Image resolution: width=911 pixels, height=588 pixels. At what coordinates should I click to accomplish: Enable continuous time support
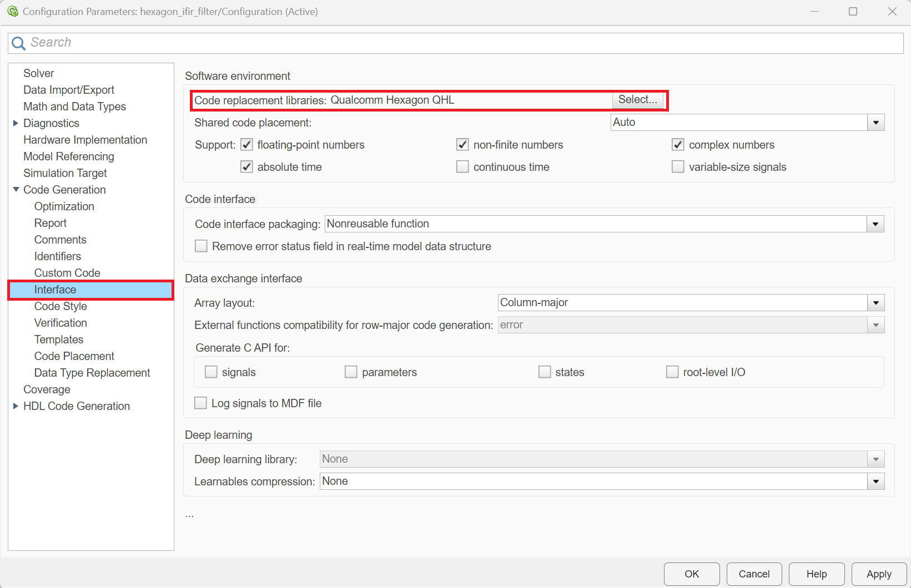click(462, 167)
